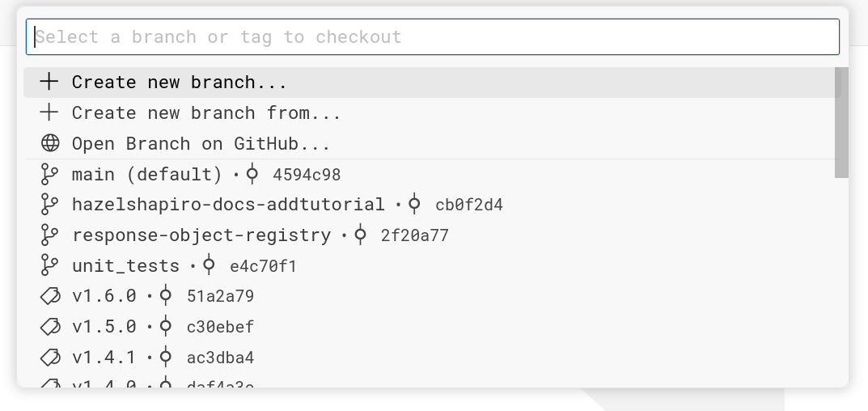
Task: Click the branch icon beside hazelshapiro-docs-addtutorial
Action: click(x=50, y=205)
